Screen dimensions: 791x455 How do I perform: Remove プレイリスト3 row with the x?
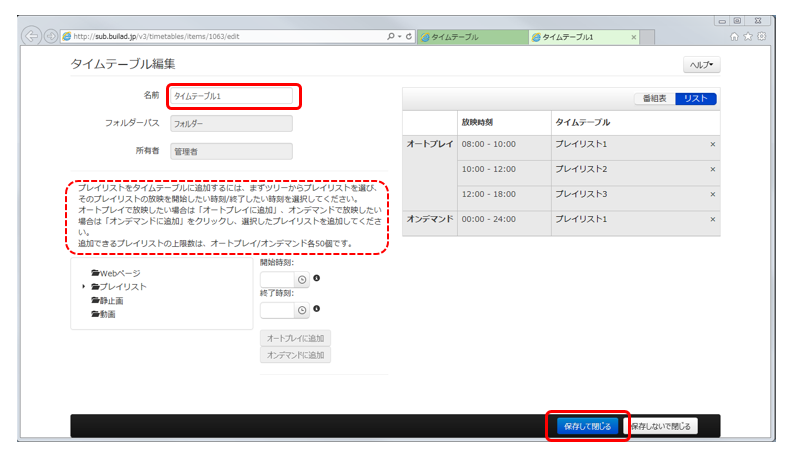pyautogui.click(x=713, y=194)
